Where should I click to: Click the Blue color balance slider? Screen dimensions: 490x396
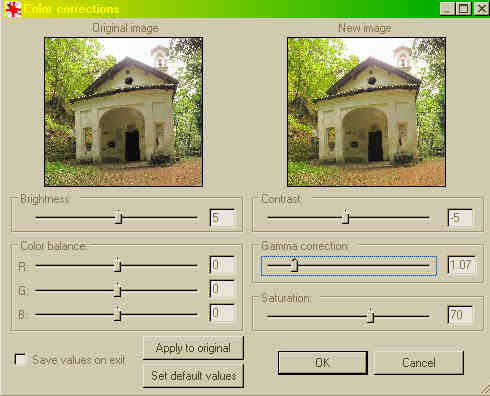click(x=116, y=314)
